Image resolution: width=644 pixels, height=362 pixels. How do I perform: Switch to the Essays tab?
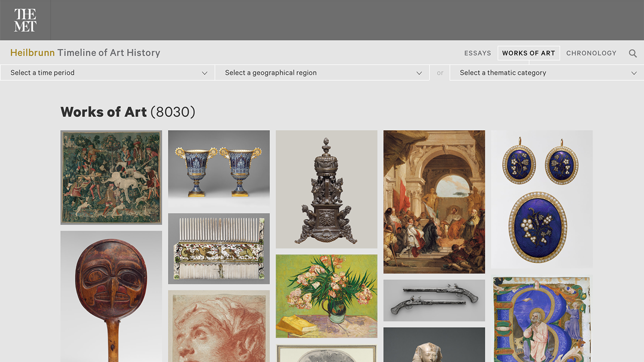point(477,53)
